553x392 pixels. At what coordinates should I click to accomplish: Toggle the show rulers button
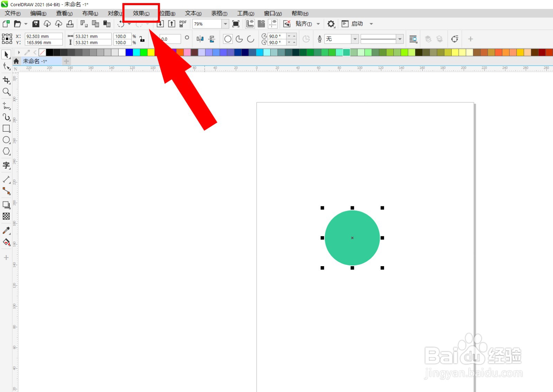pos(250,24)
